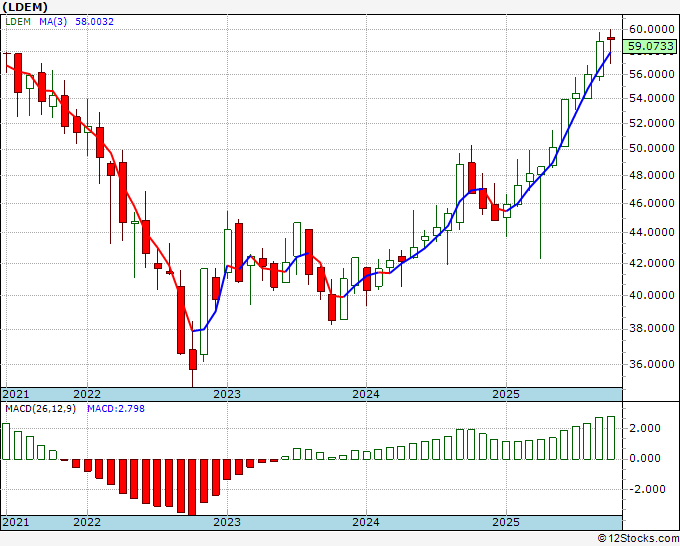Click the 2022 label on price chart axis
The image size is (680, 546).
[x=87, y=394]
